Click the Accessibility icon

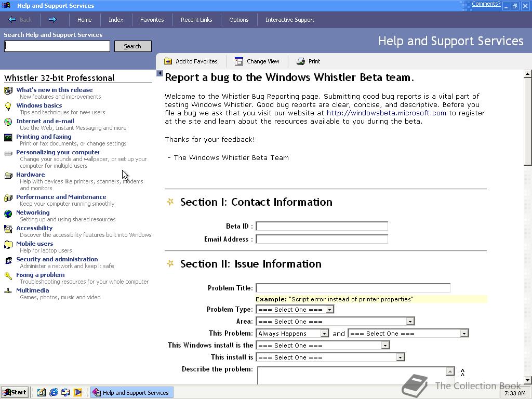(8, 229)
